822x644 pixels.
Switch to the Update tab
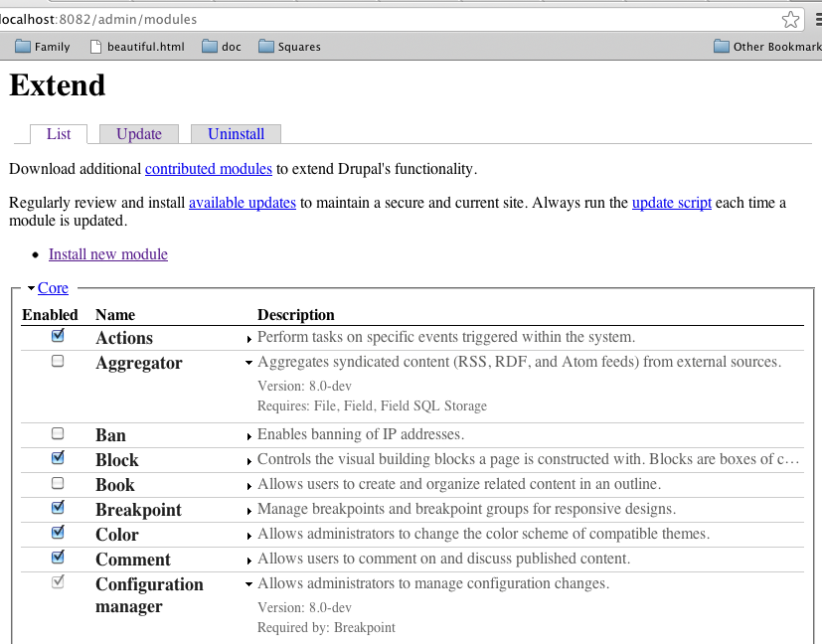coord(138,133)
